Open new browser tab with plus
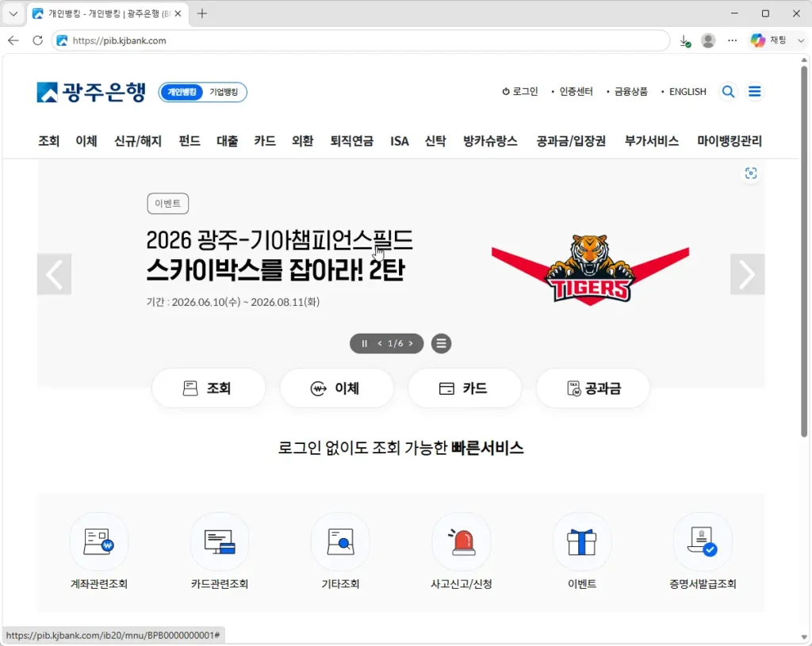Viewport: 812px width, 646px height. point(202,14)
